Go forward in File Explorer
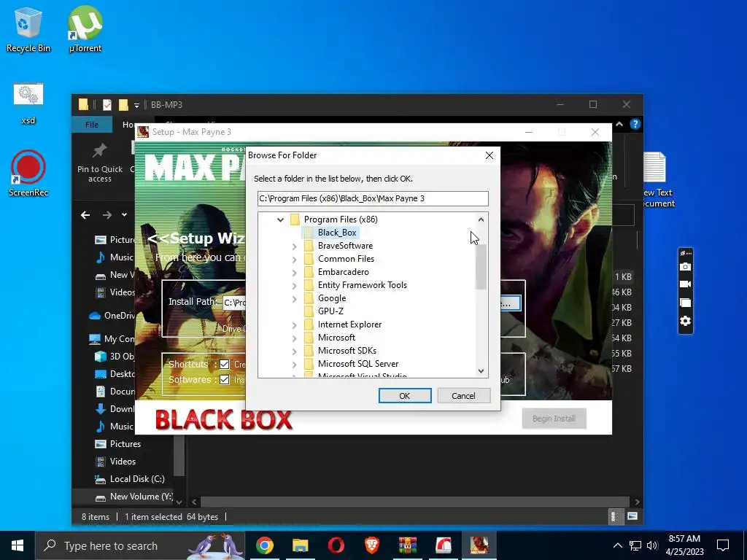This screenshot has height=560, width=747. (x=107, y=215)
